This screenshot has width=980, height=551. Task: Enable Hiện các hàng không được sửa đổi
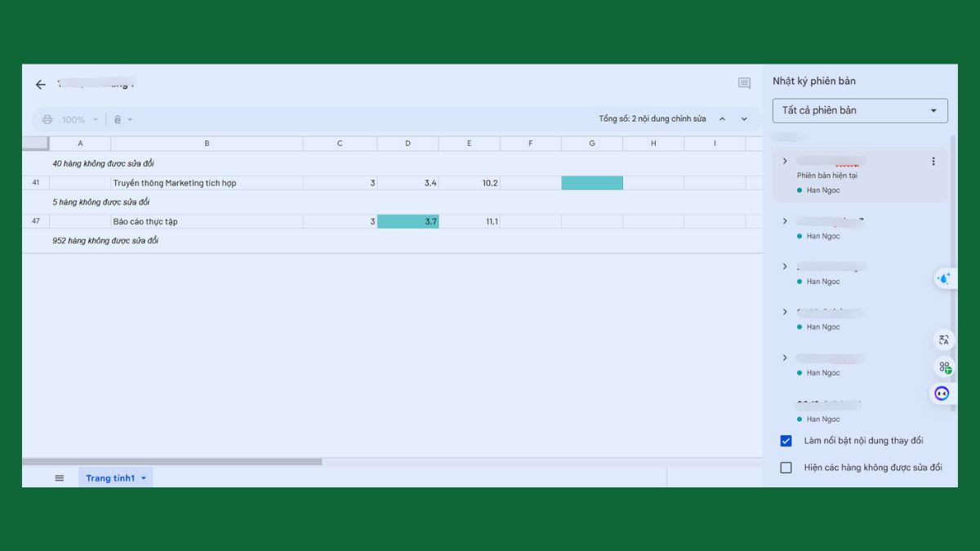(x=786, y=467)
